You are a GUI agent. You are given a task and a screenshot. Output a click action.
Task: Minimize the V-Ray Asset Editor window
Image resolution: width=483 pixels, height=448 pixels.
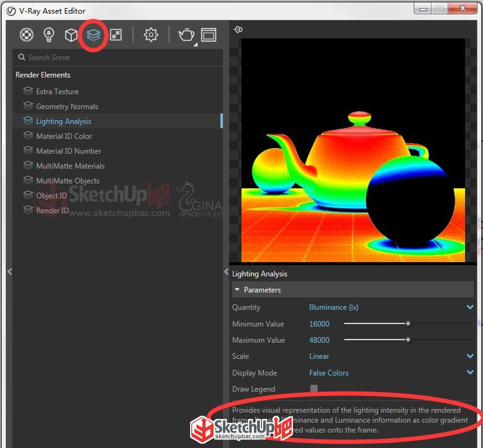point(422,9)
